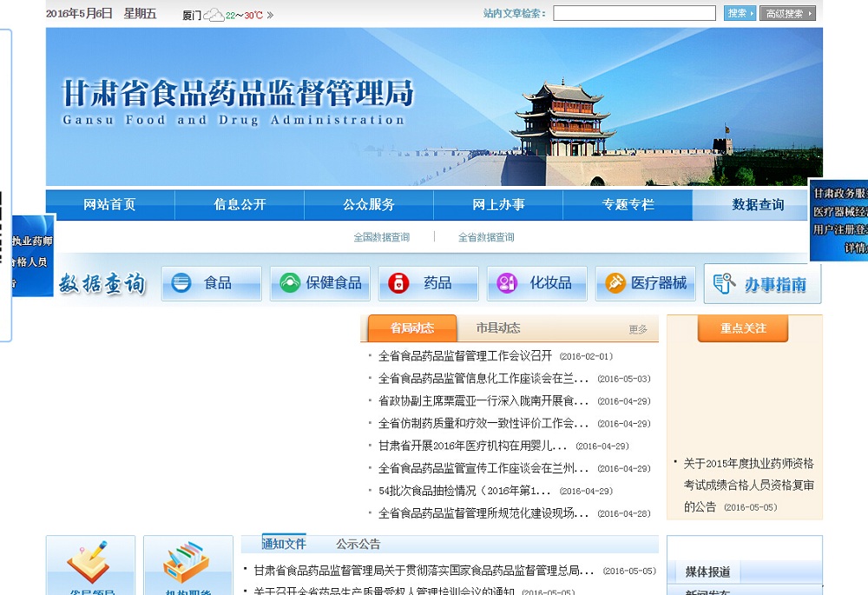868x595 pixels.
Task: Click the red 药品 bottle icon
Action: pyautogui.click(x=398, y=282)
